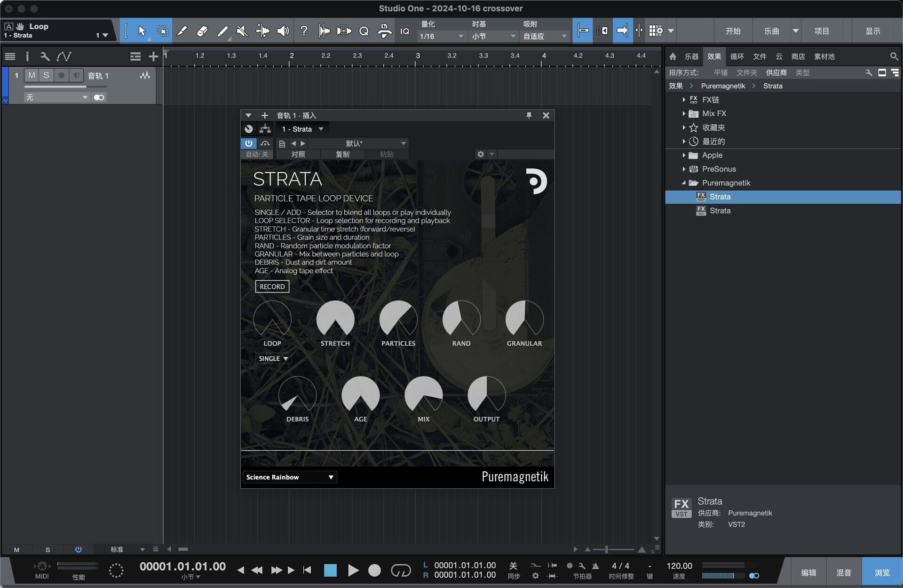Switch to the 循环 browser tab
The height and width of the screenshot is (588, 903).
(737, 56)
